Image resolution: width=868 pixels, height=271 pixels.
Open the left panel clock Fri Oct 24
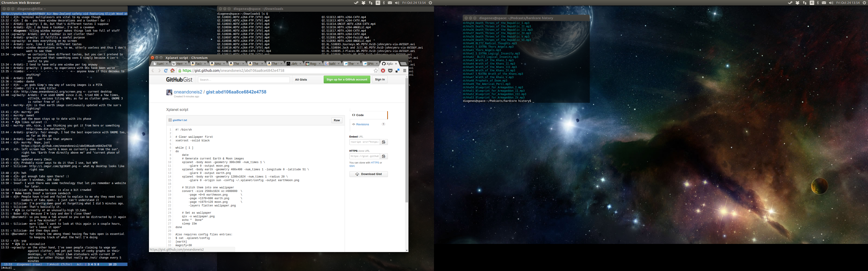point(414,3)
